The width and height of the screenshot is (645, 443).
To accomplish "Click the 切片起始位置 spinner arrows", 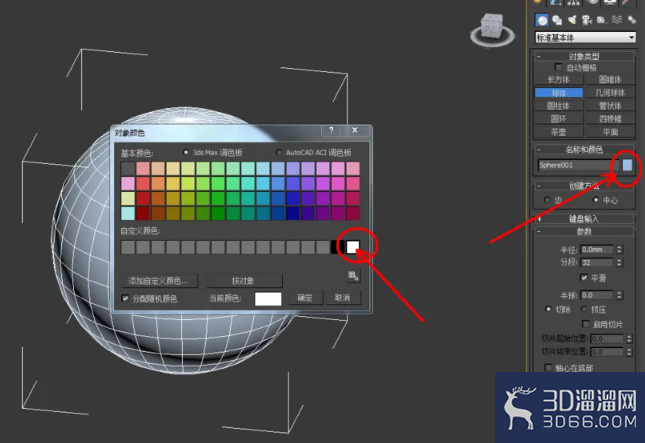I will click(x=629, y=339).
